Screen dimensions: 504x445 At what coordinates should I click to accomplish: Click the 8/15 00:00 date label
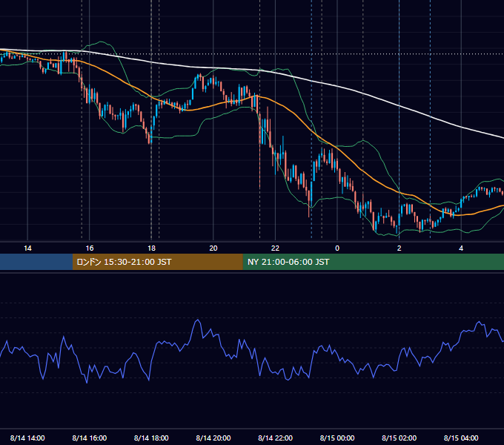337,438
